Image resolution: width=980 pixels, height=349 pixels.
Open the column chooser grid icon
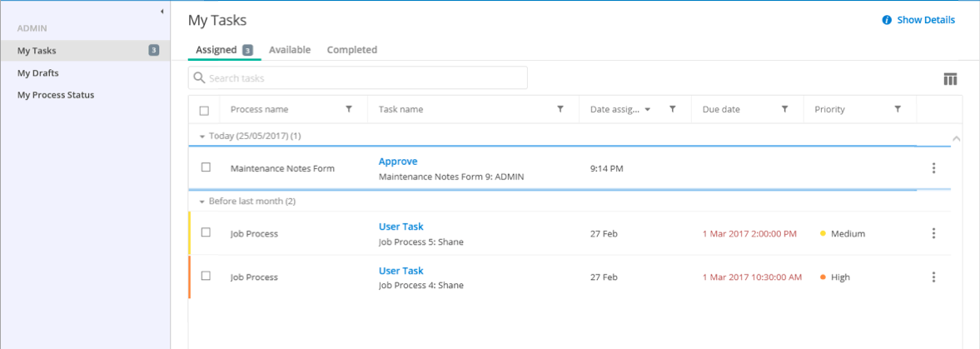point(950,79)
